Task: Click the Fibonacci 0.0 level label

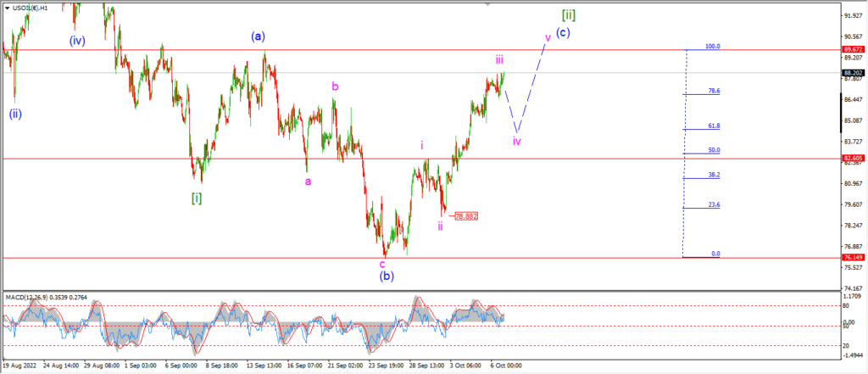Action: tap(715, 254)
